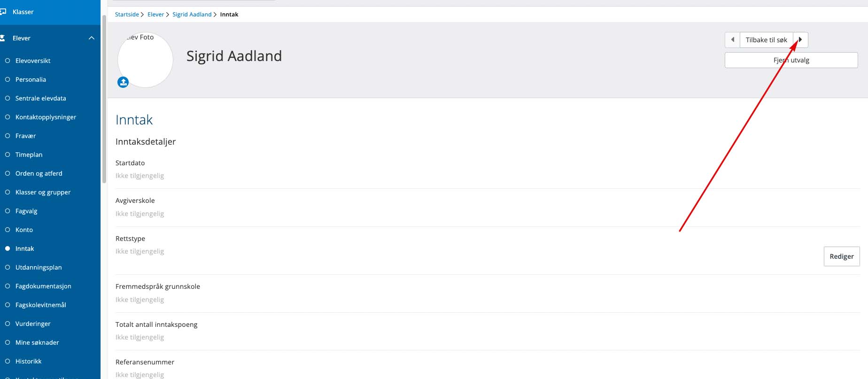Open Startside breadcrumb link
The width and height of the screenshot is (868, 379).
127,15
